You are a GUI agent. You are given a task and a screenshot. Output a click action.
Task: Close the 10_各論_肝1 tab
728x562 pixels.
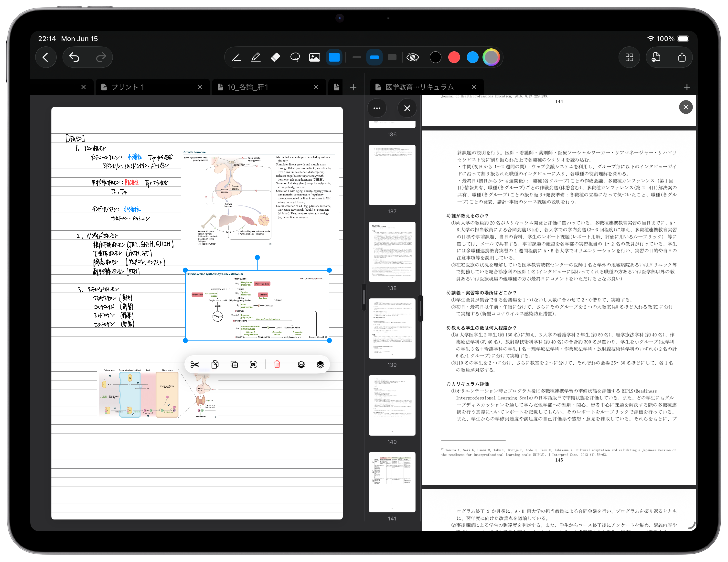[316, 87]
